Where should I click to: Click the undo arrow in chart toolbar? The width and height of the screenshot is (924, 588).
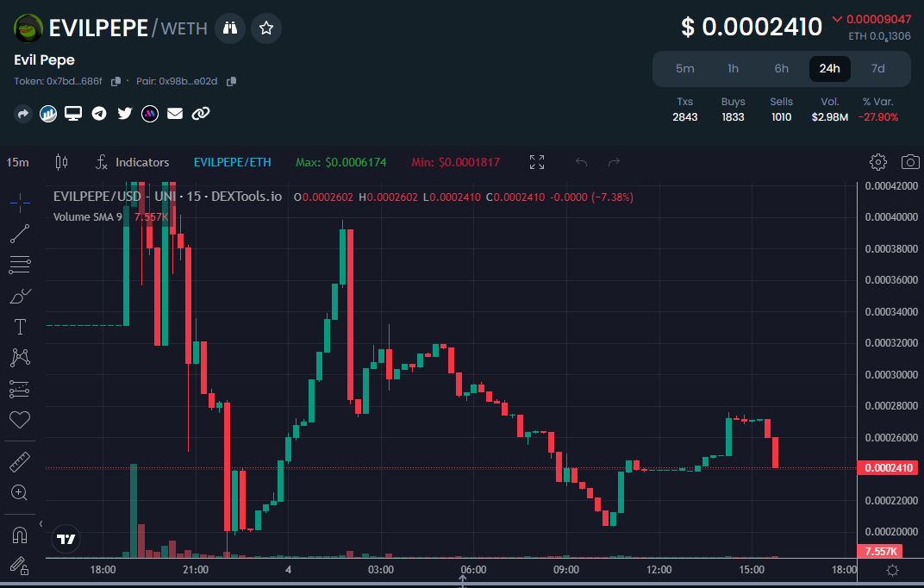581,162
